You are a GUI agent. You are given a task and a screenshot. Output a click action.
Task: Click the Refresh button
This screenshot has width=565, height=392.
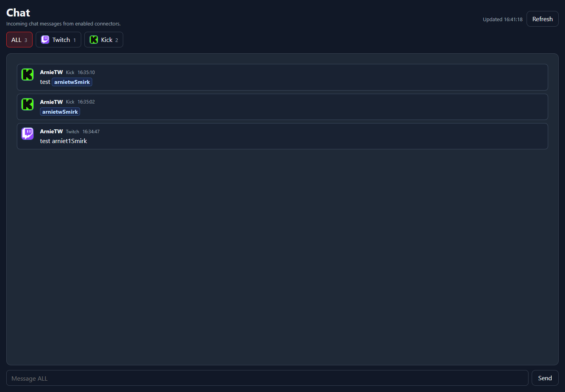pos(542,19)
